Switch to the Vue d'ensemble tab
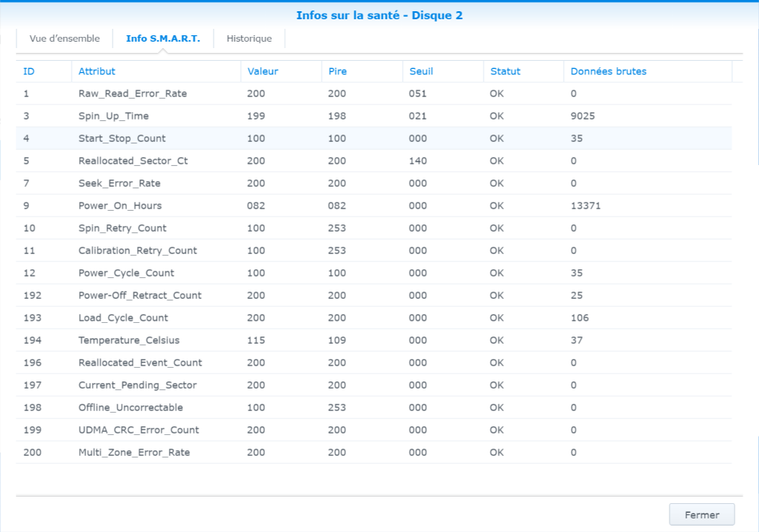Viewport: 759px width, 532px height. point(64,38)
